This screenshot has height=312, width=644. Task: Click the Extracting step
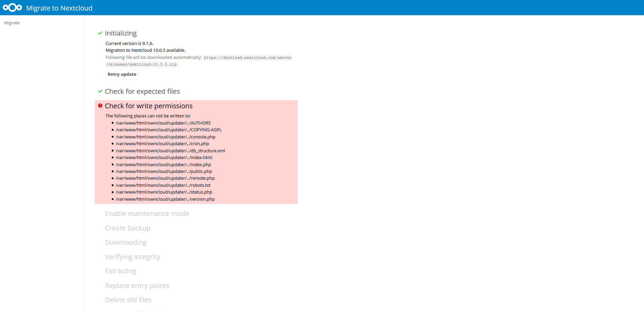pos(120,271)
